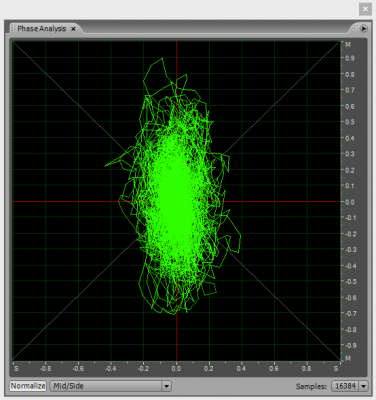
Task: Close the Phase Analysis tab
Action: click(x=73, y=29)
